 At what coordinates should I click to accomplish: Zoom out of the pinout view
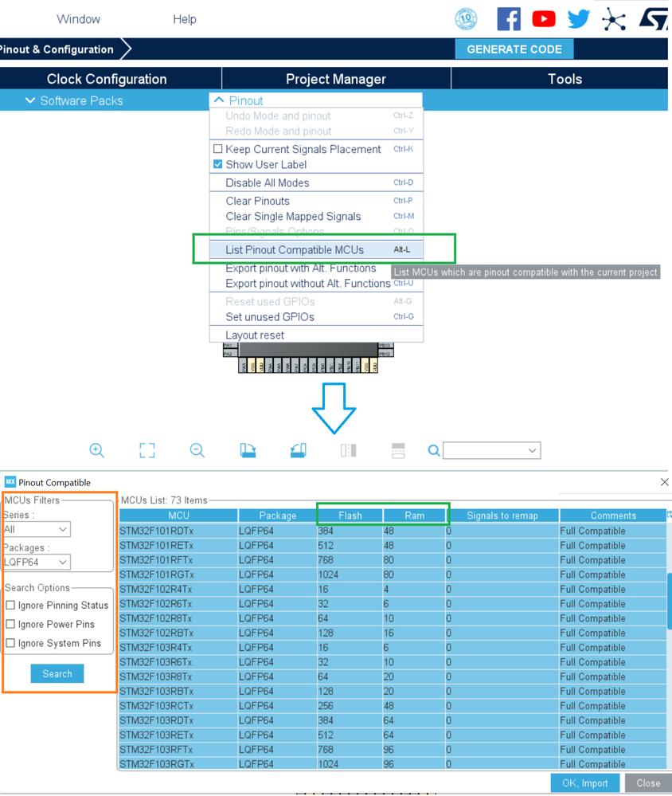pos(197,450)
